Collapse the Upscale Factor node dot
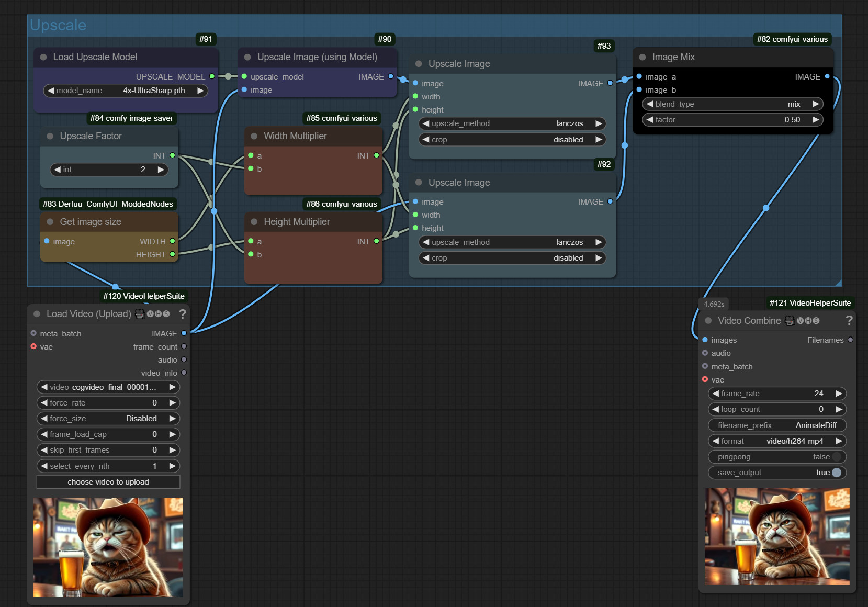This screenshot has height=607, width=868. coord(50,136)
